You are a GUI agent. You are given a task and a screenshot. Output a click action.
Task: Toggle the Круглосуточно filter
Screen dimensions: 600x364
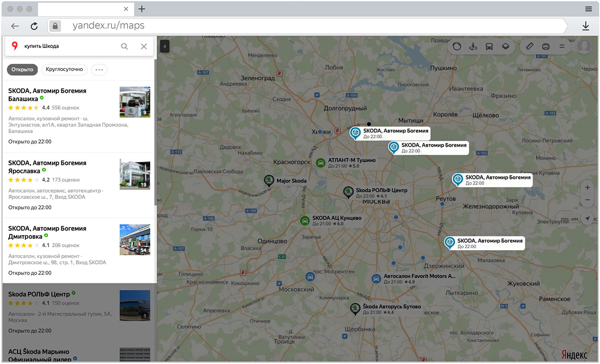tap(65, 70)
